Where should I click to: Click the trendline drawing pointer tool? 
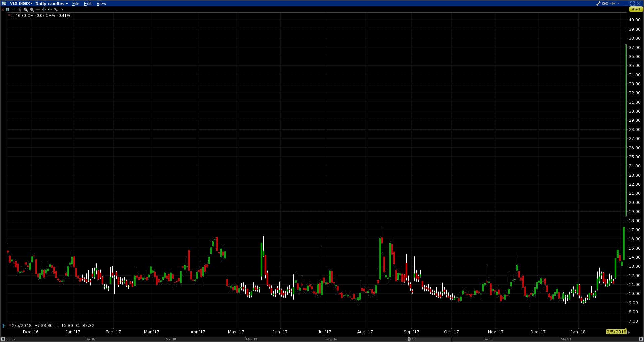point(19,10)
